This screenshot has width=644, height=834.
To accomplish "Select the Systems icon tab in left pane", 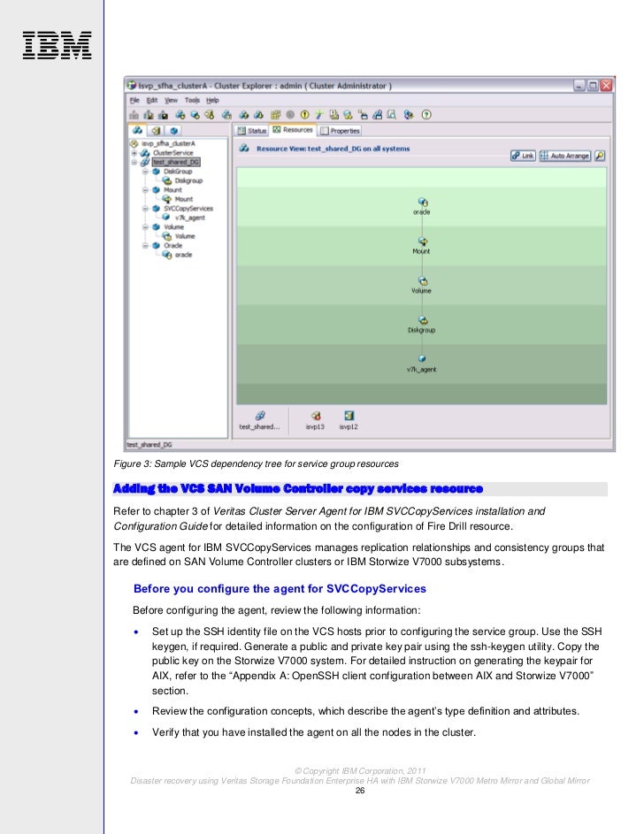I will [156, 130].
